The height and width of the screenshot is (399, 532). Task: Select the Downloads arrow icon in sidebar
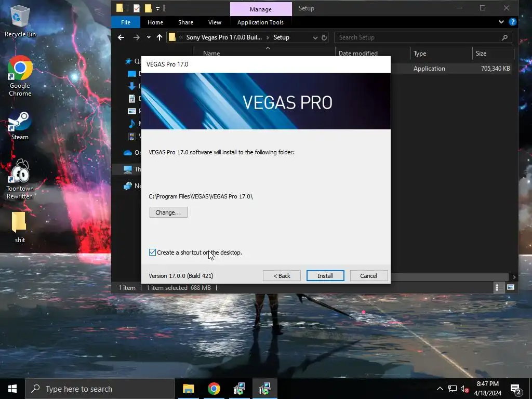132,86
